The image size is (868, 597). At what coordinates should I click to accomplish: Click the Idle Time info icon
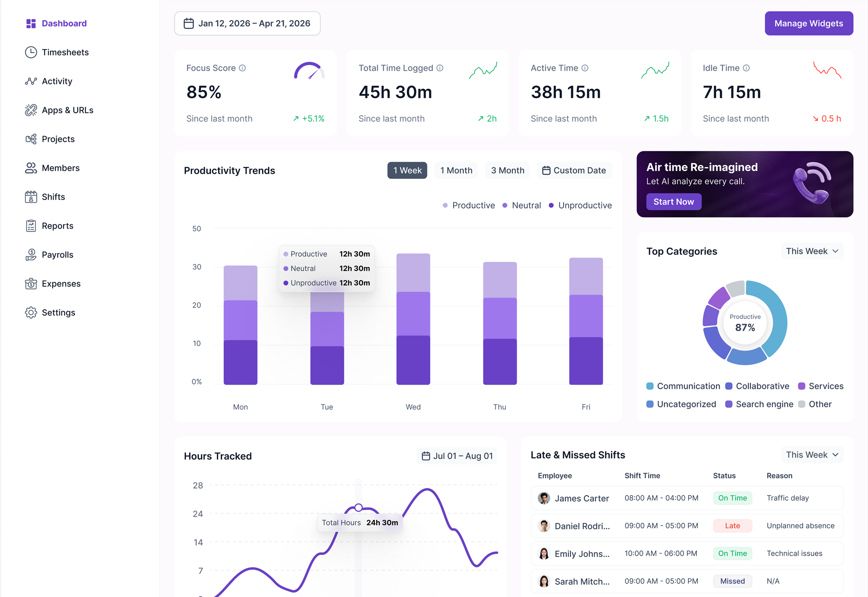click(x=746, y=68)
